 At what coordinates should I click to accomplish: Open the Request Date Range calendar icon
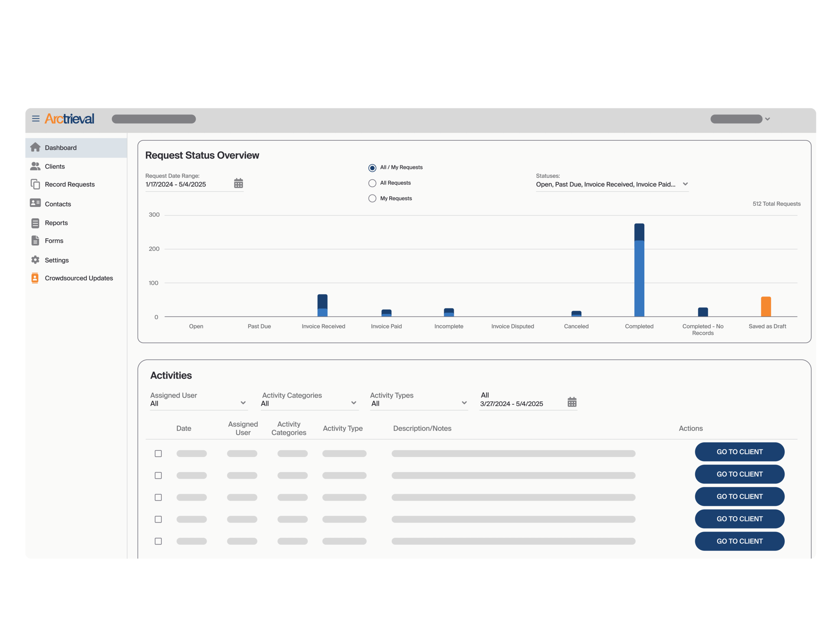click(238, 183)
